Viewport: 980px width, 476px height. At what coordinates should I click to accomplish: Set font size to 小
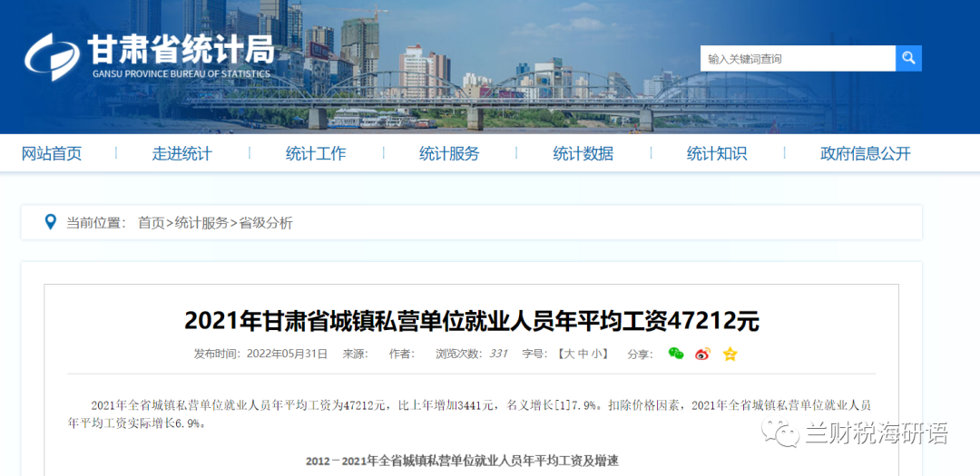click(595, 354)
